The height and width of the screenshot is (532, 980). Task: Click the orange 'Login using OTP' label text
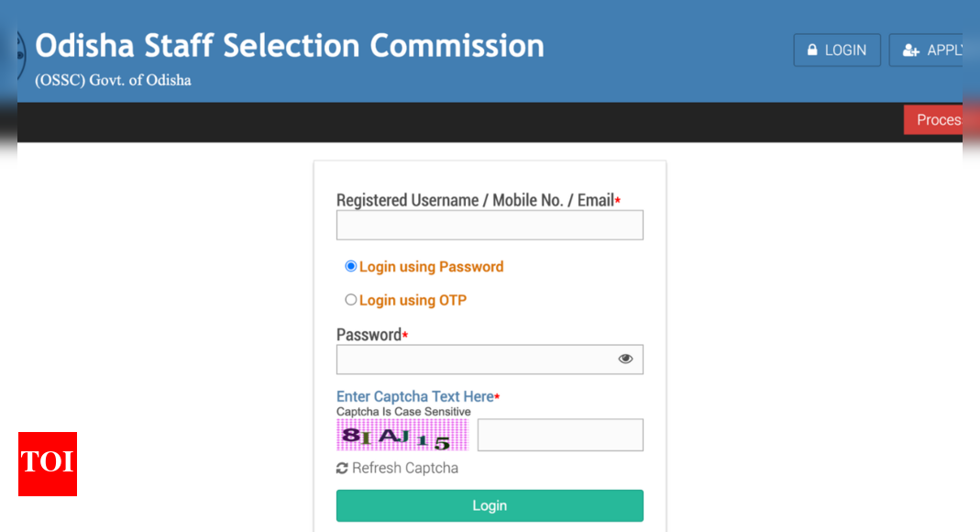click(x=413, y=300)
